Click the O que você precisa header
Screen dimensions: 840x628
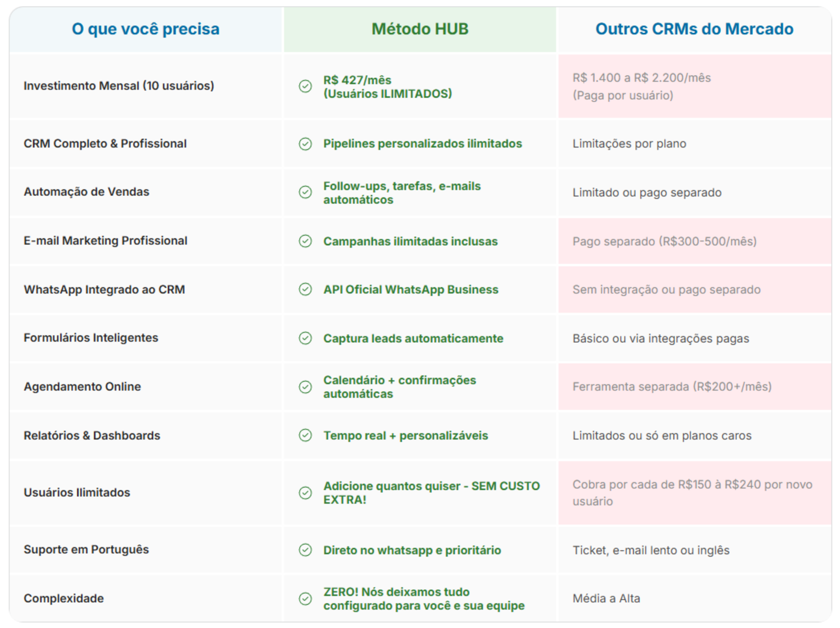[x=145, y=29]
